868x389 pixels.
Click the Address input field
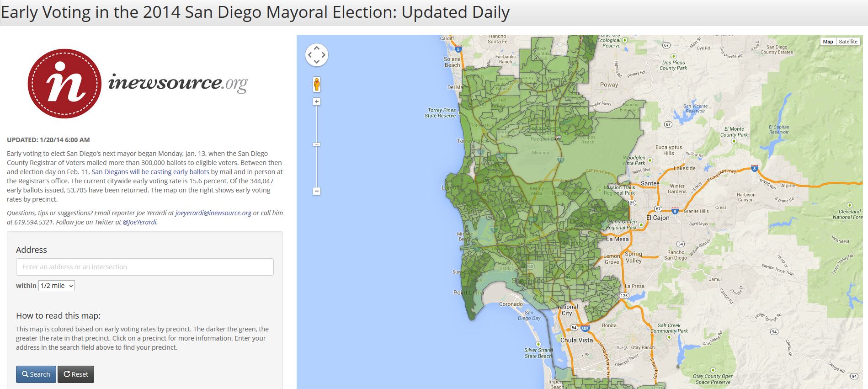coord(145,267)
